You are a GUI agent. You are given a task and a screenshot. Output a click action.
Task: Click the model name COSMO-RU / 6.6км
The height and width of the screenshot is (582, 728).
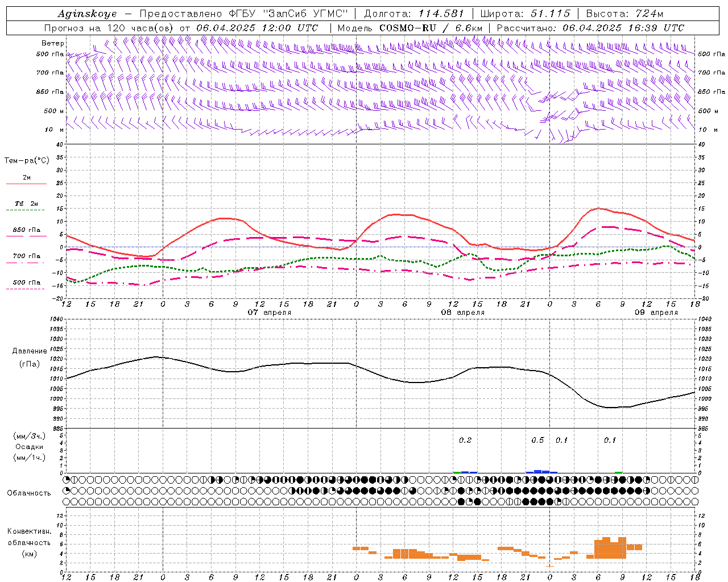(x=431, y=28)
